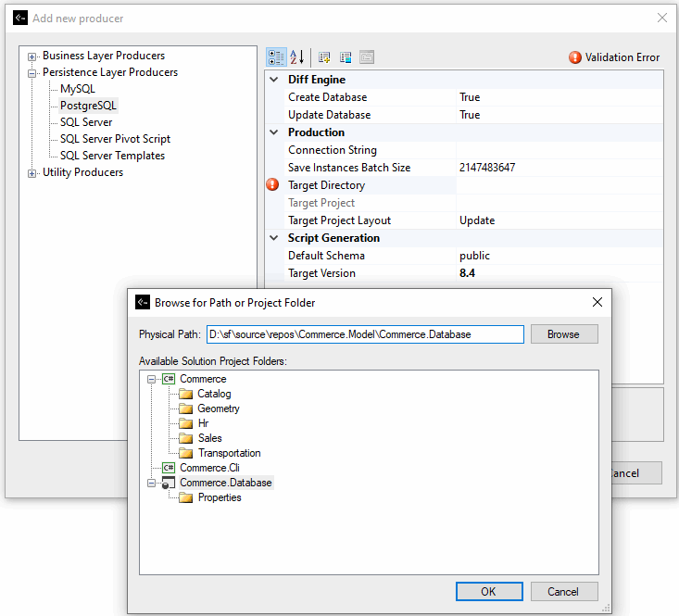Click the middle property list toolbar icon

346,57
